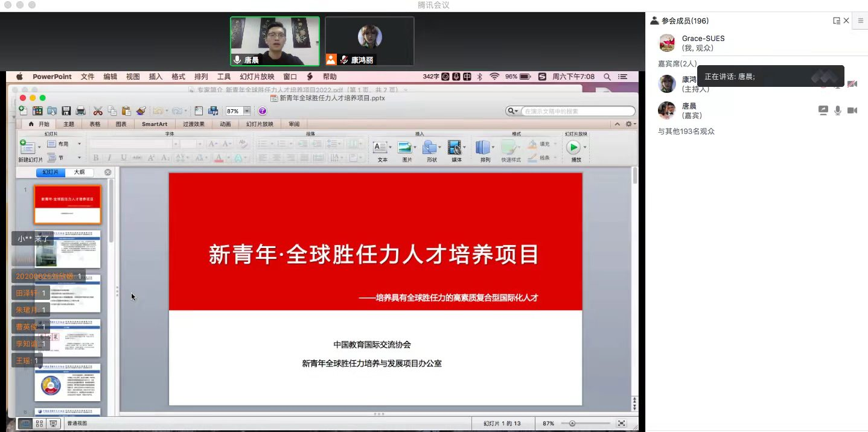Click the green 播放 play slideshow button
Screen dimensions: 868x432
coord(573,147)
